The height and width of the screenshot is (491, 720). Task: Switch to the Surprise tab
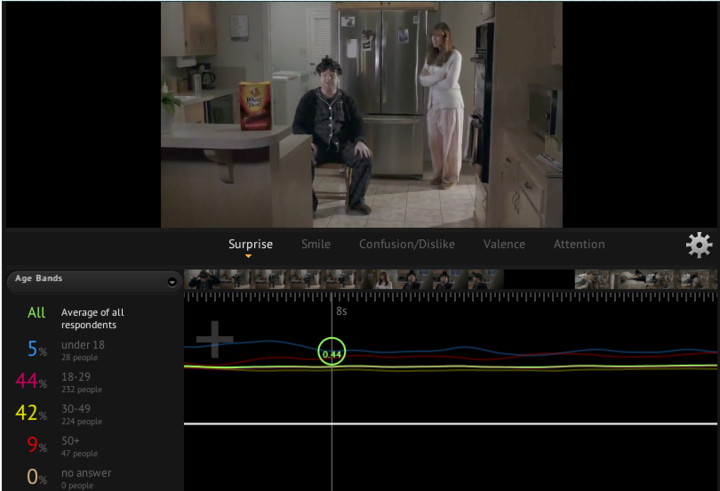click(x=250, y=244)
